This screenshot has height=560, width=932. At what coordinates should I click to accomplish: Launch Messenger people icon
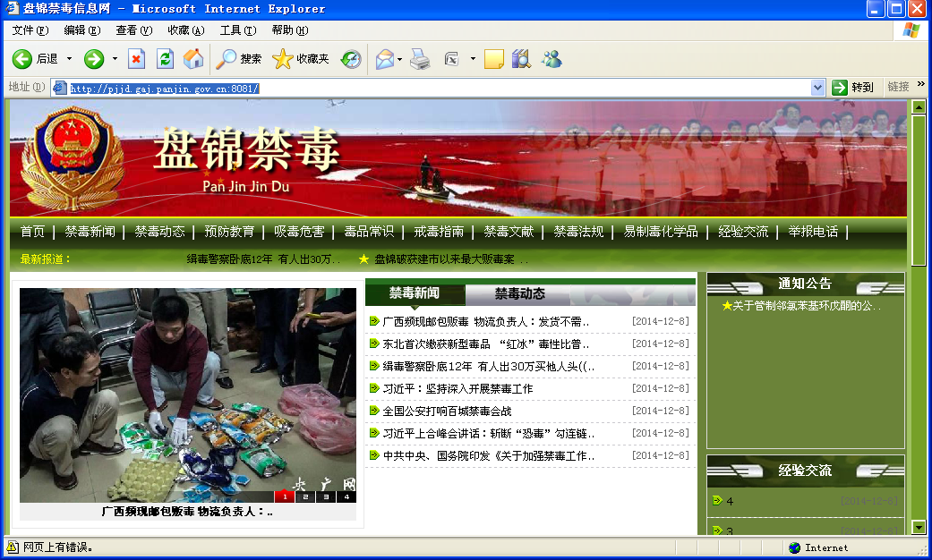(552, 59)
